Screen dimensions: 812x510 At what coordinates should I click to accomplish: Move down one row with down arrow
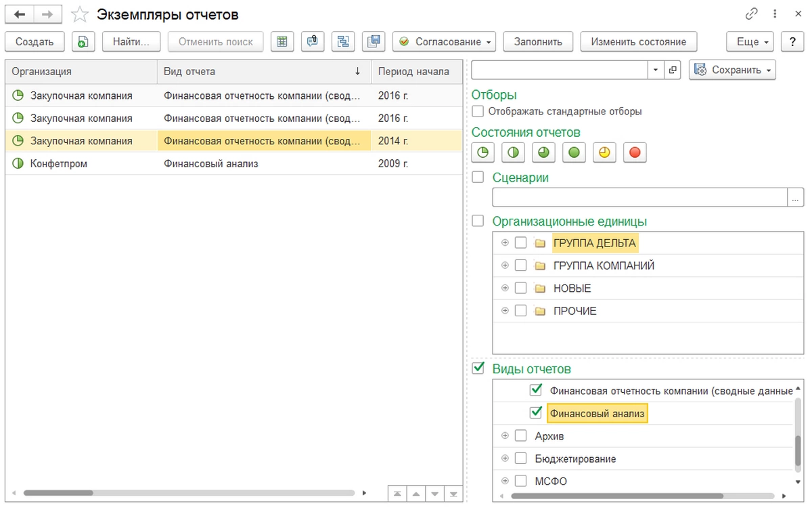(x=434, y=494)
